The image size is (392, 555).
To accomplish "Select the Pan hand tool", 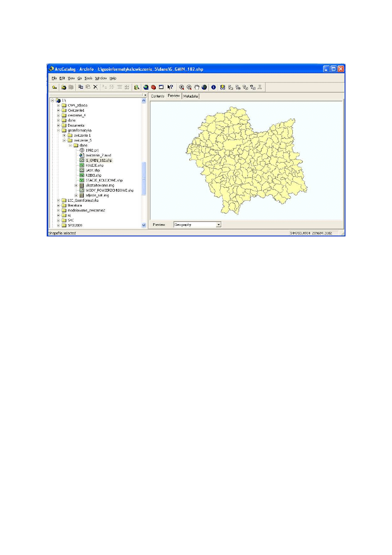I will coord(197,87).
